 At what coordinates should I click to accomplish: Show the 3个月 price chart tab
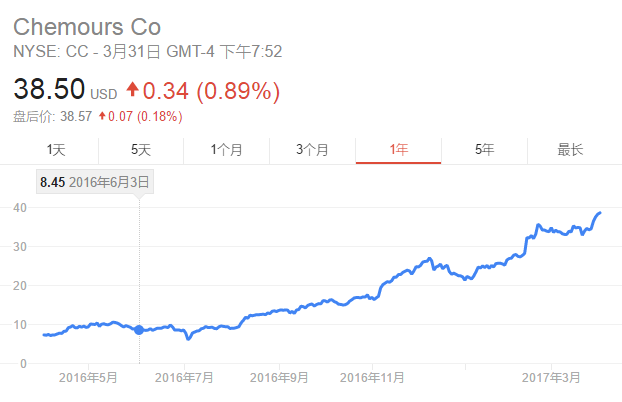tap(313, 150)
